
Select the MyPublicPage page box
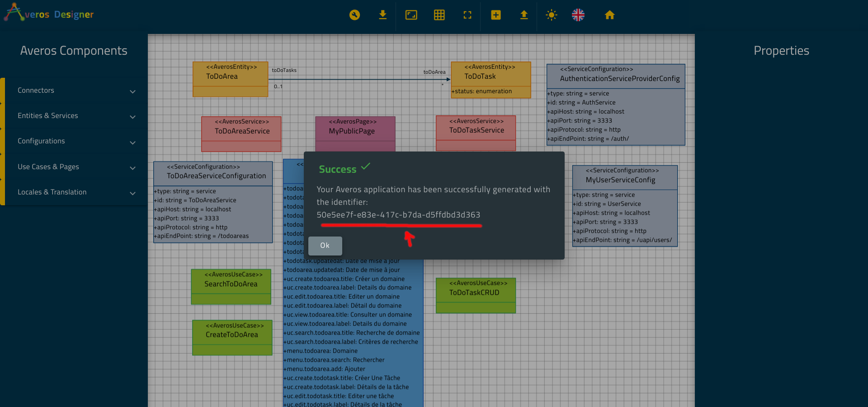point(355,134)
